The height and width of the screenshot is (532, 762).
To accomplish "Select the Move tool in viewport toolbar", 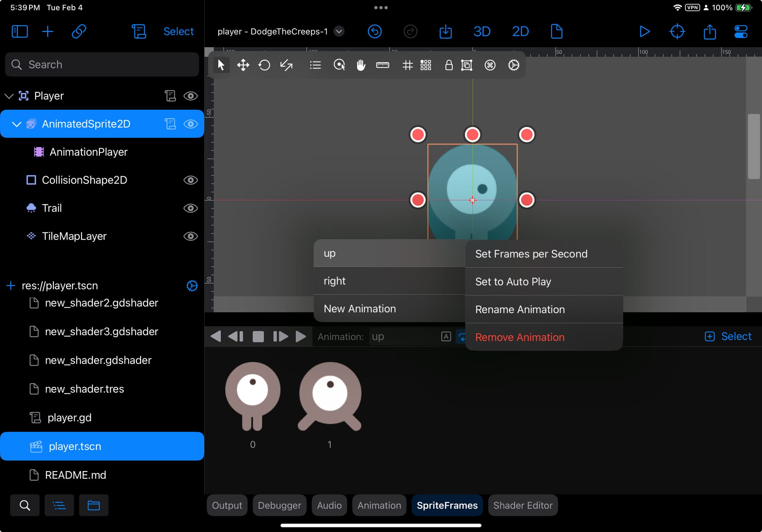I will point(243,65).
